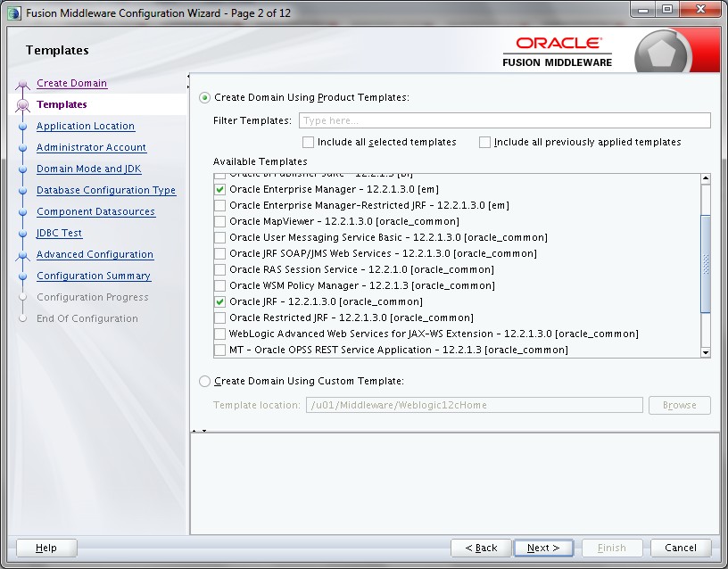
Task: Uncheck Oracle Enterprise Manager 12.2.1.3.0 template
Action: pos(219,189)
